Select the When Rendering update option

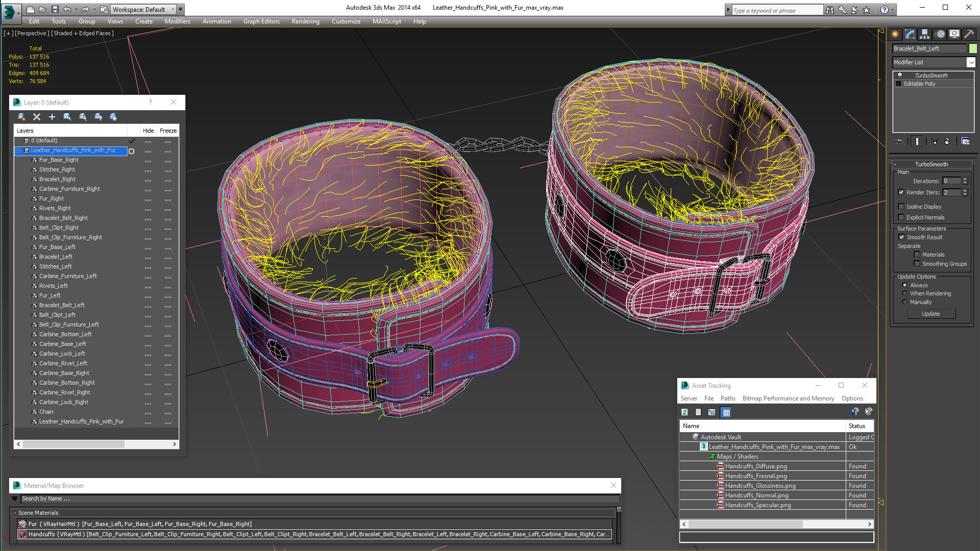pos(904,293)
